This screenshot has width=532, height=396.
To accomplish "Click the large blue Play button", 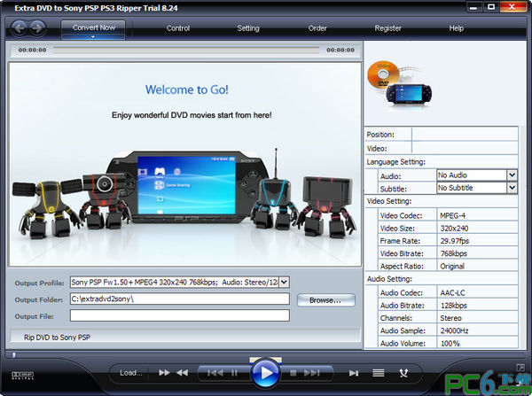I will tap(264, 374).
